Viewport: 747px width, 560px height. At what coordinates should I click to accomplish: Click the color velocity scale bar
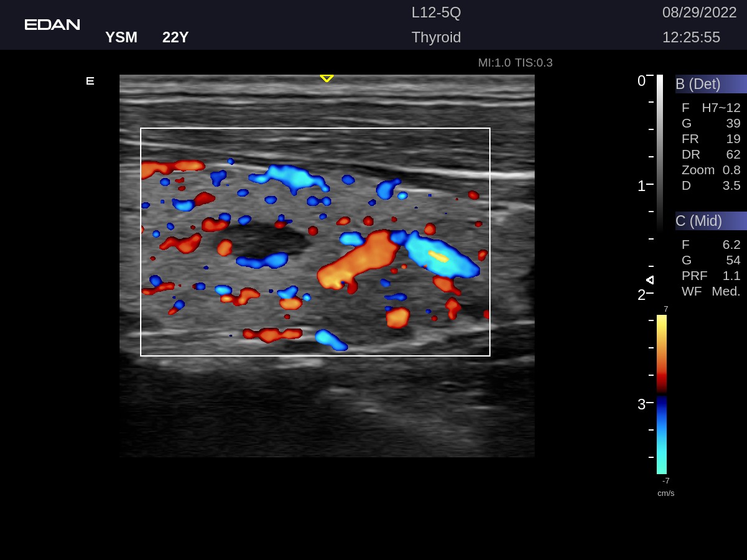click(662, 394)
